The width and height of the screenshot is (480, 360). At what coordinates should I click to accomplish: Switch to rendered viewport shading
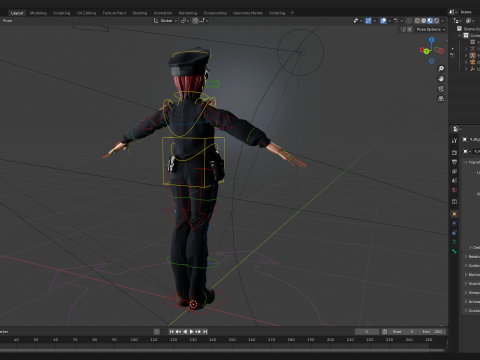coord(436,21)
